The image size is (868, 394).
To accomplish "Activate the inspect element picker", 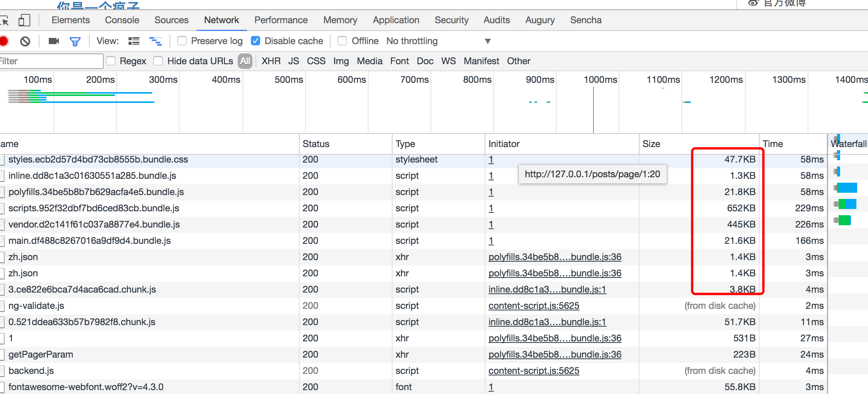I will point(4,20).
